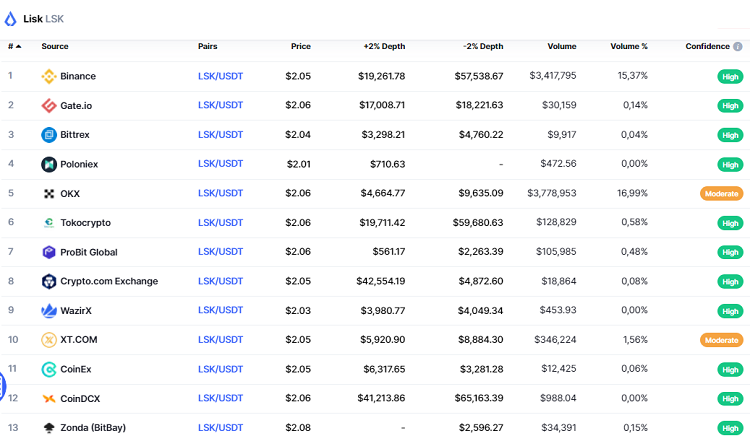Viewport: 750px width, 441px height.
Task: Sort by the Price column header
Action: [x=300, y=47]
